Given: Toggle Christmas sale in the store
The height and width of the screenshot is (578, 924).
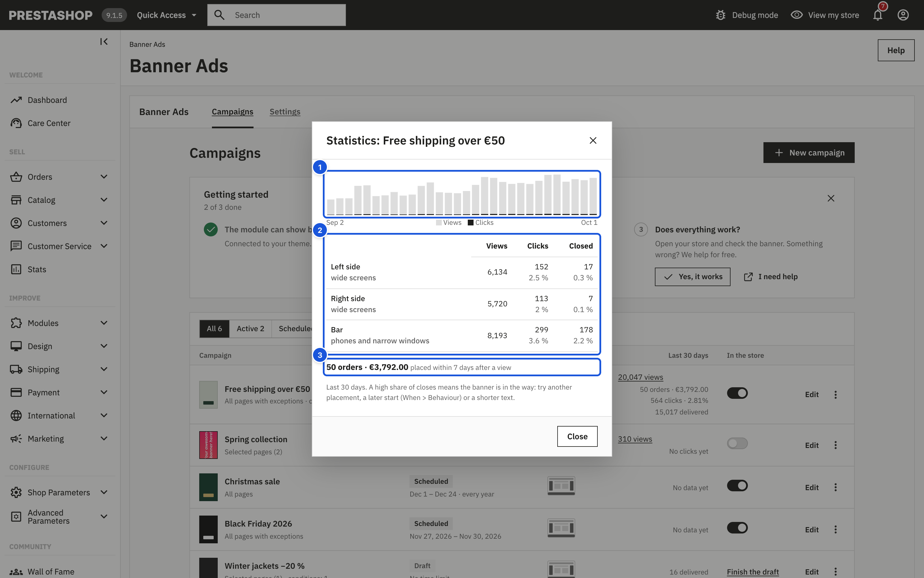Looking at the screenshot, I should pyautogui.click(x=737, y=486).
